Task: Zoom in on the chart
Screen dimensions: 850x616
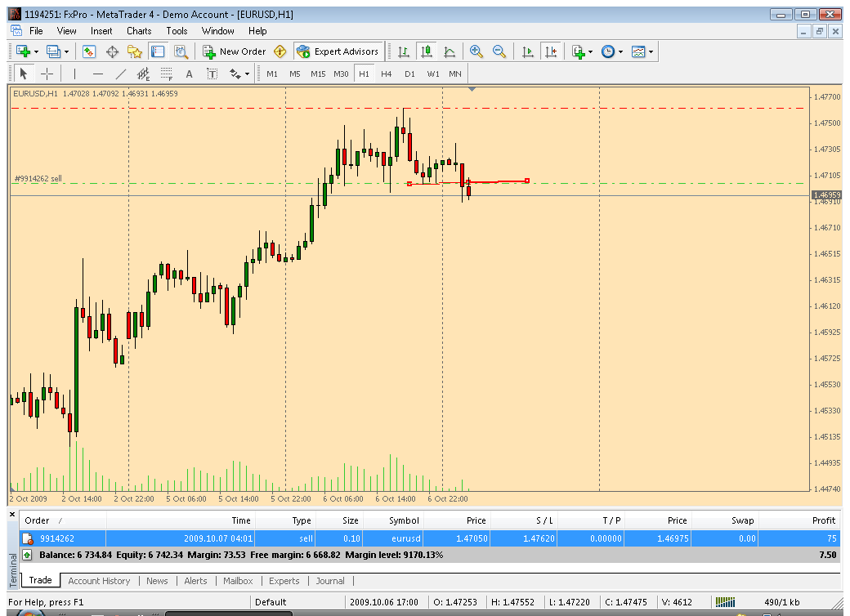Action: (x=476, y=51)
